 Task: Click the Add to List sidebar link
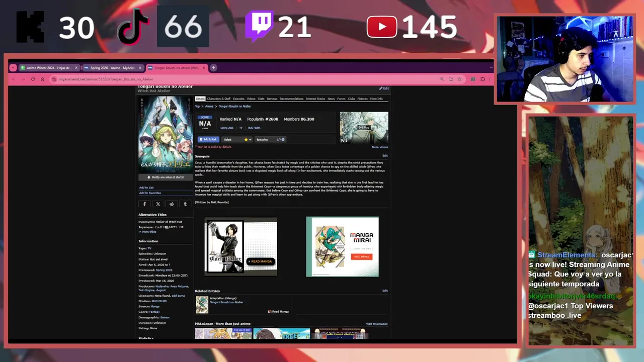pyautogui.click(x=146, y=188)
